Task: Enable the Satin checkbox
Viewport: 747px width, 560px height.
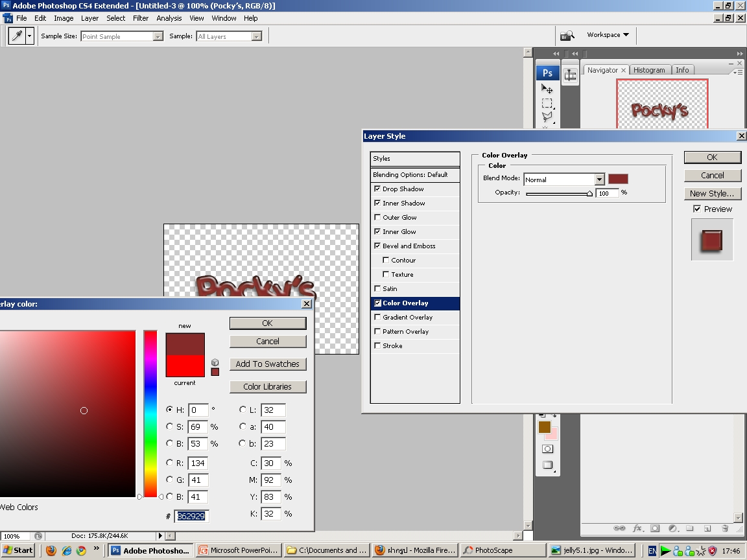Action: pyautogui.click(x=377, y=288)
